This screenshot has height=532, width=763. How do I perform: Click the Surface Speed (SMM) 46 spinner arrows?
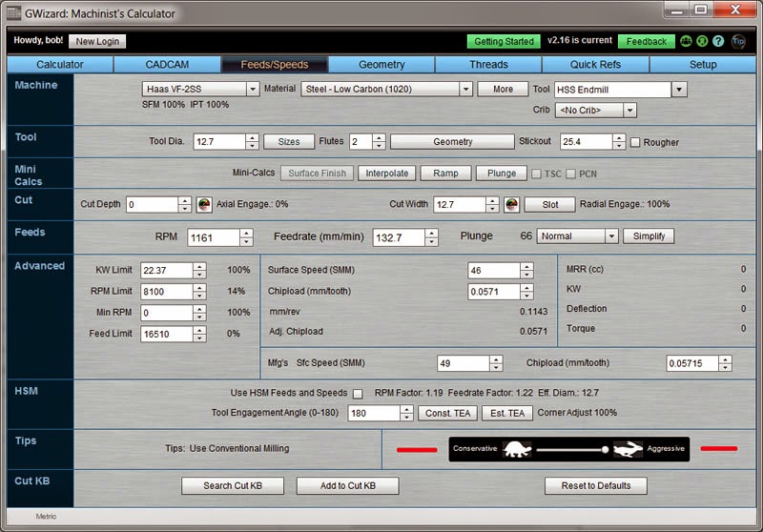pyautogui.click(x=527, y=271)
